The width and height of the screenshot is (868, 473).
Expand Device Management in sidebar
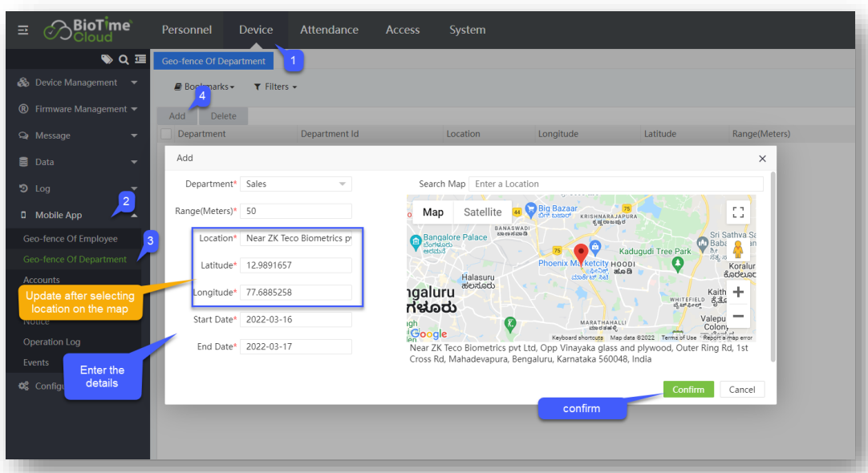coord(76,83)
